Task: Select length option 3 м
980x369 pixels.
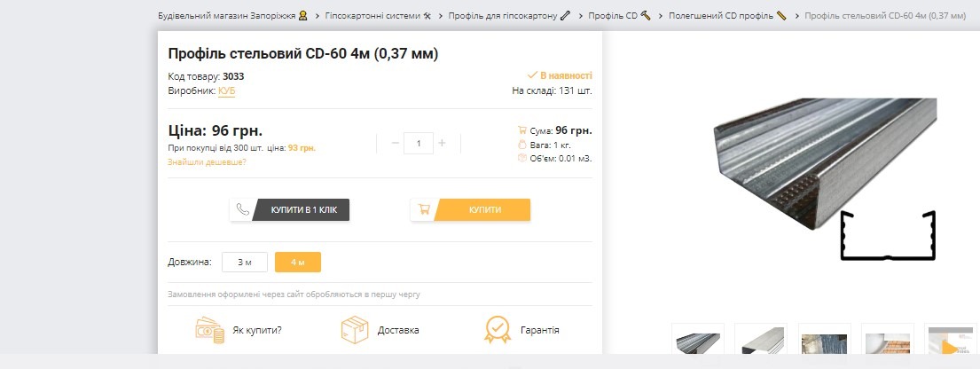Action: click(245, 262)
